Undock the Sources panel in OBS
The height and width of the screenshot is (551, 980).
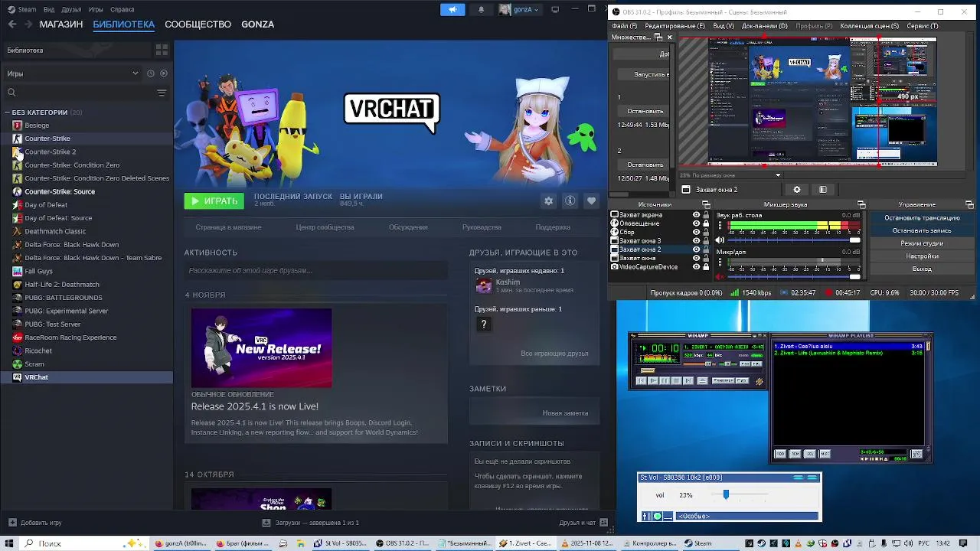(x=707, y=204)
